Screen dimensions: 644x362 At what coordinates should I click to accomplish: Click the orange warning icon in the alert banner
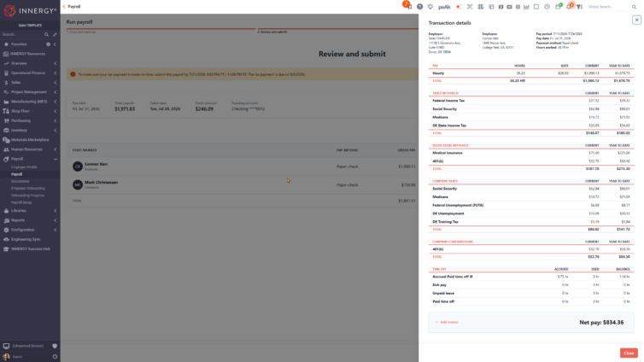73,74
